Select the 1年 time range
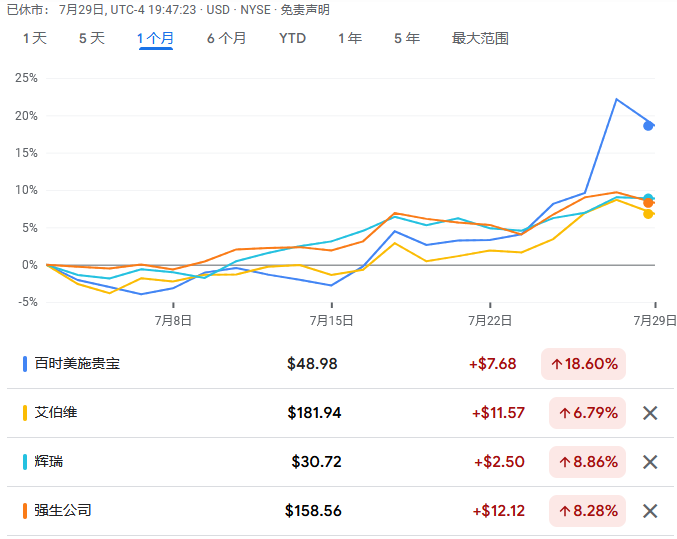Viewport: 677px width, 539px height. [x=350, y=38]
